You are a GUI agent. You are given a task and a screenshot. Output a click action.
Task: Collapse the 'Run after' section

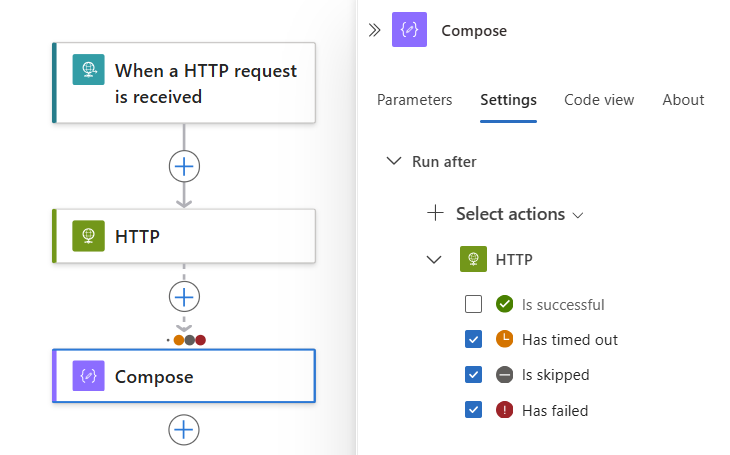coord(393,161)
